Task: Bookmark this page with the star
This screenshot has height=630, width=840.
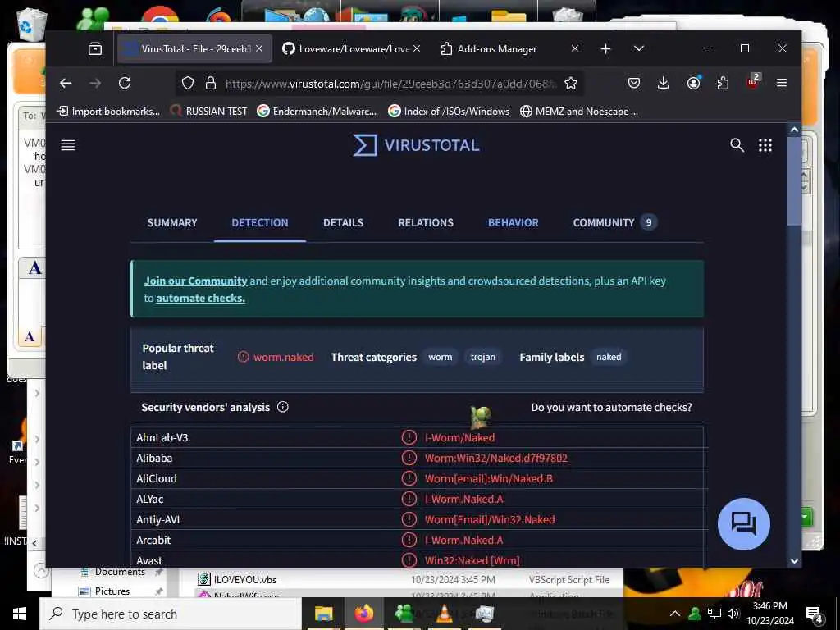Action: coord(571,83)
